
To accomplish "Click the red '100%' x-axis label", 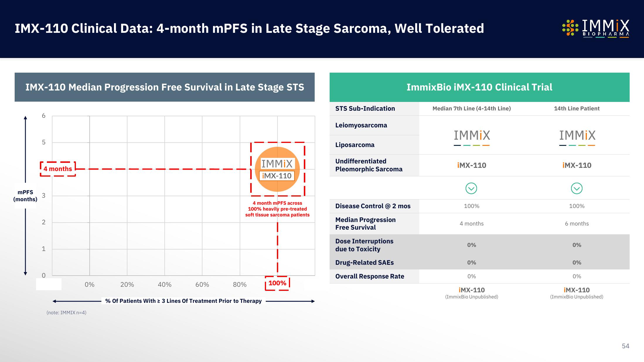I will coord(277,283).
